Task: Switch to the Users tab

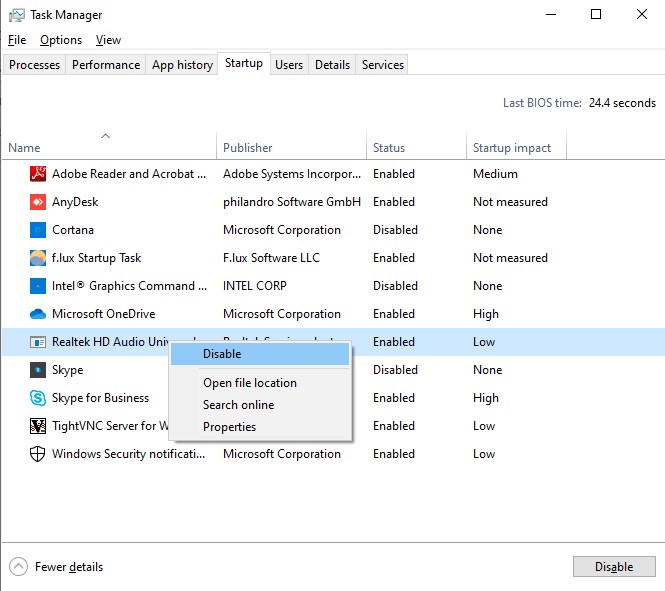Action: (x=289, y=64)
